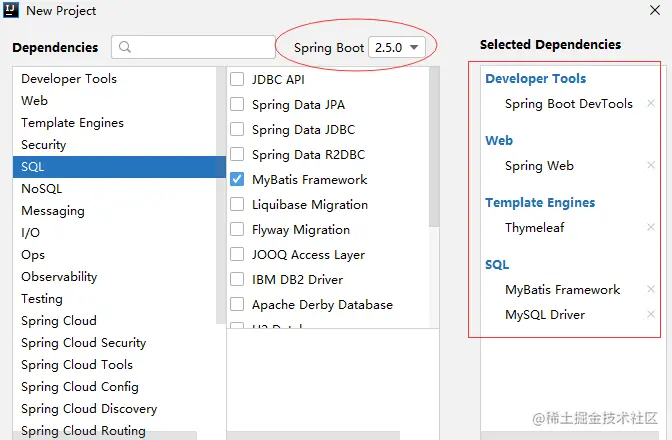Viewport: 672px width, 440px height.
Task: Select the Spring Cloud Security category
Action: pos(83,343)
